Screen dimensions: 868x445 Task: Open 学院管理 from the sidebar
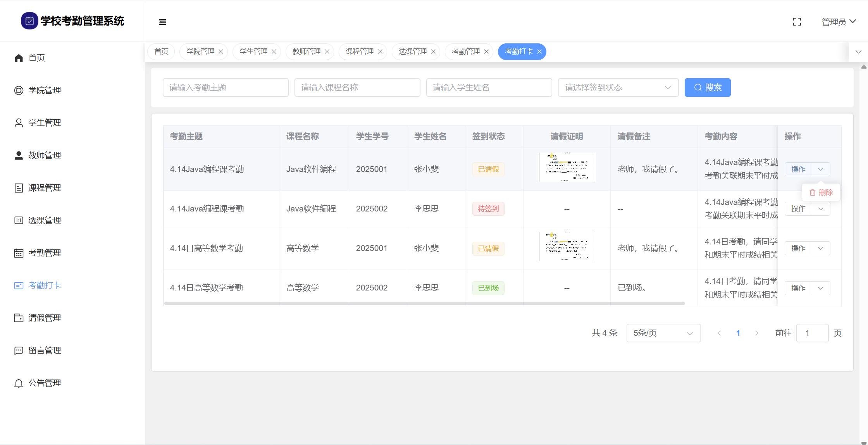[x=45, y=90]
